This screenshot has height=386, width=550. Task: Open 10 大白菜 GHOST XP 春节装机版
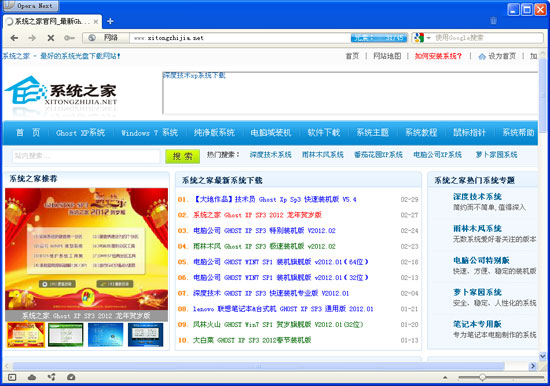252,340
